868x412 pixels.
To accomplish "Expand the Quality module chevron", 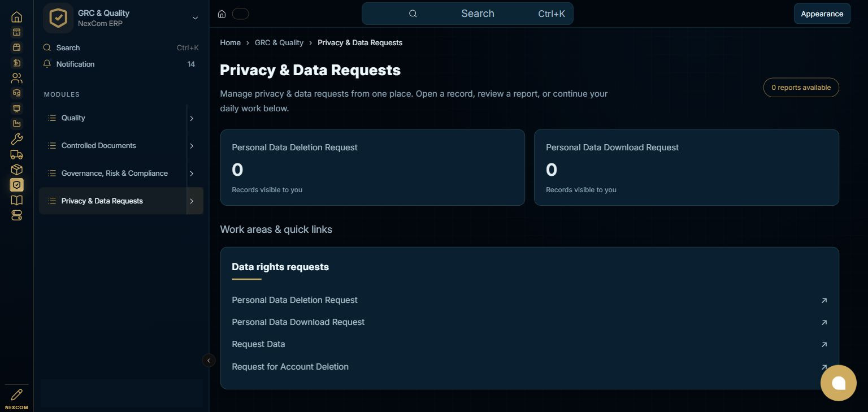I will click(192, 118).
